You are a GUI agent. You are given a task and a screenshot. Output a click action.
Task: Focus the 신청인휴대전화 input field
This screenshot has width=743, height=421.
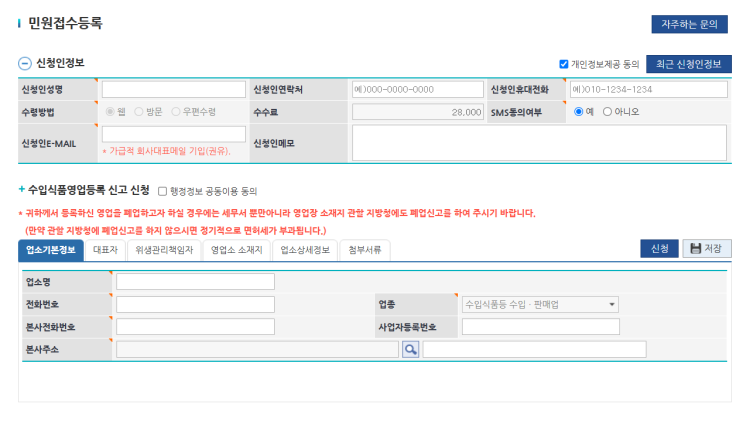(x=649, y=89)
